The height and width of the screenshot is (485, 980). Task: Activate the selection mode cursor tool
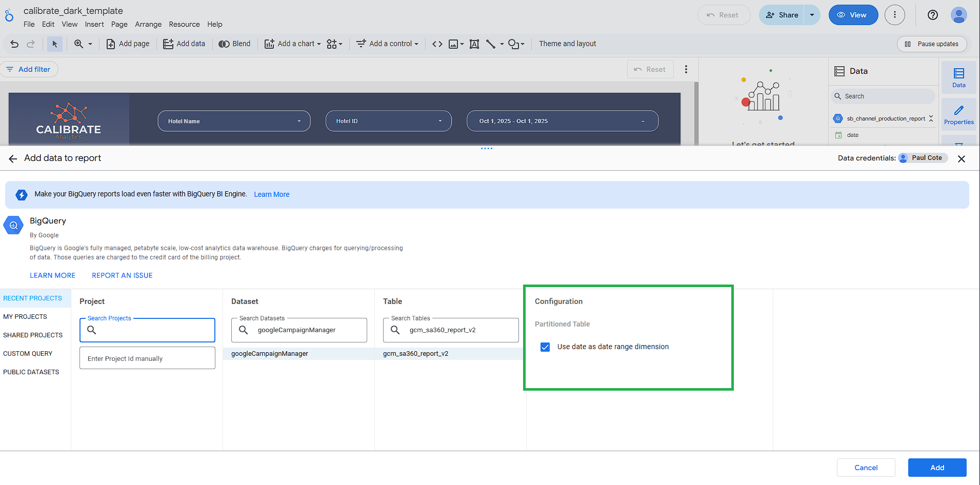(x=55, y=44)
